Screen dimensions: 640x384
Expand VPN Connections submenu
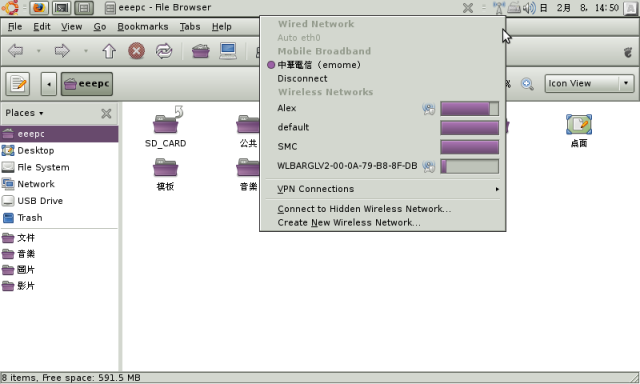(383, 189)
